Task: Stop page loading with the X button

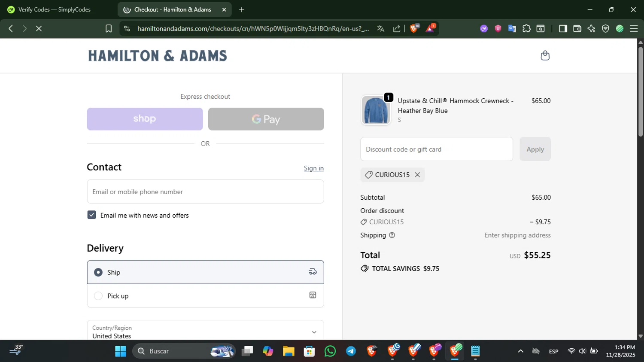Action: (x=39, y=29)
